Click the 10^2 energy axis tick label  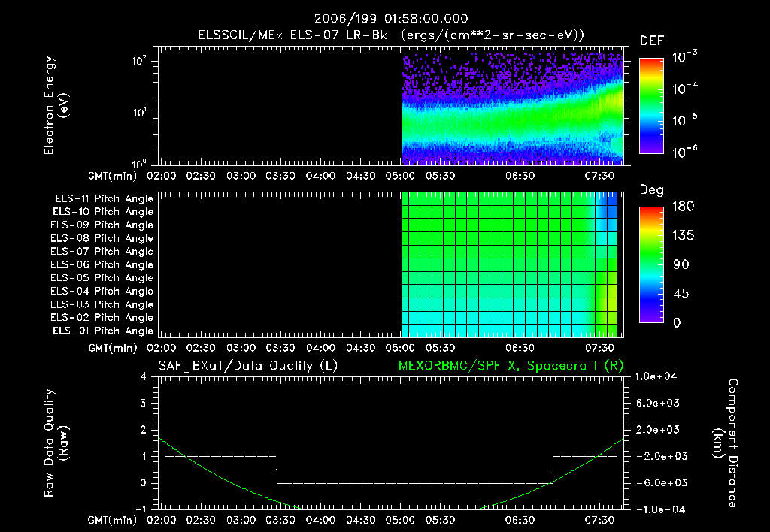pos(139,61)
